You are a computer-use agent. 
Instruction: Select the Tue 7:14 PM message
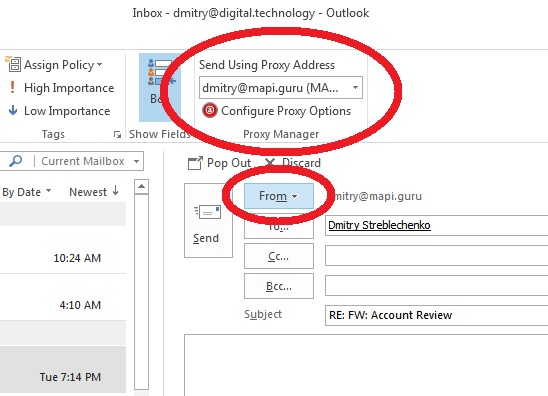tap(63, 370)
